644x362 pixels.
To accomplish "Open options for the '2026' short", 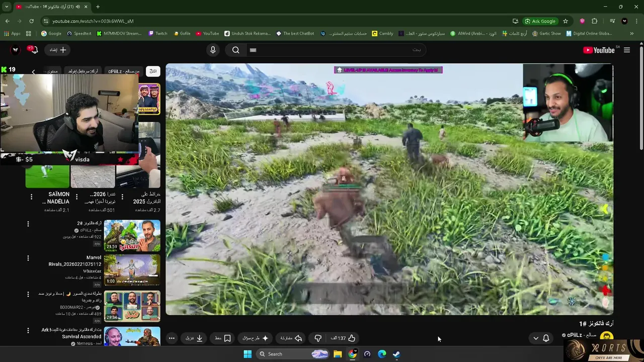I will (x=76, y=197).
